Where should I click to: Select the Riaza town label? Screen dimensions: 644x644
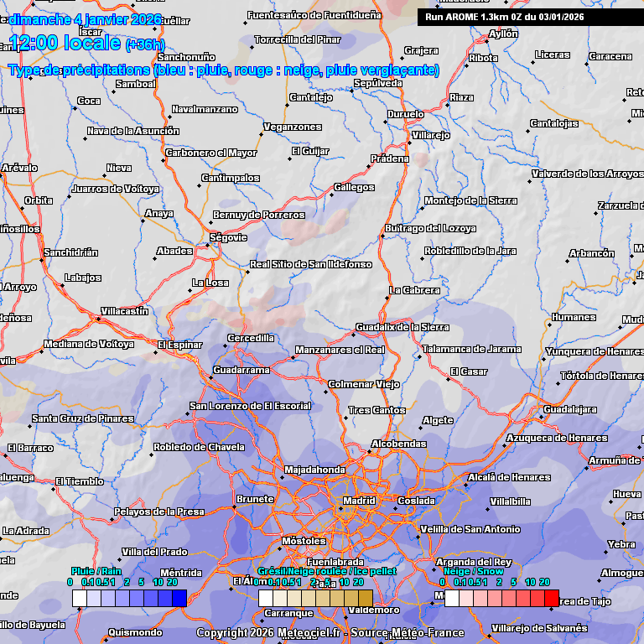461,97
